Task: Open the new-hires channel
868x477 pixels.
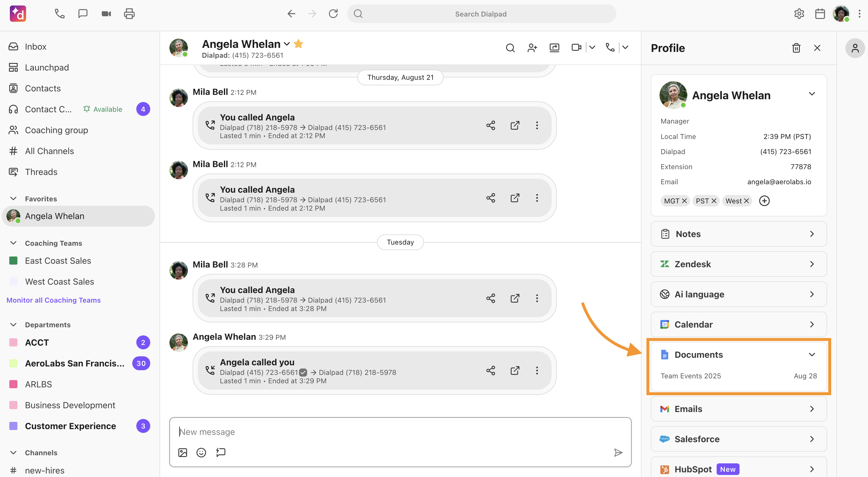Action: 45,470
